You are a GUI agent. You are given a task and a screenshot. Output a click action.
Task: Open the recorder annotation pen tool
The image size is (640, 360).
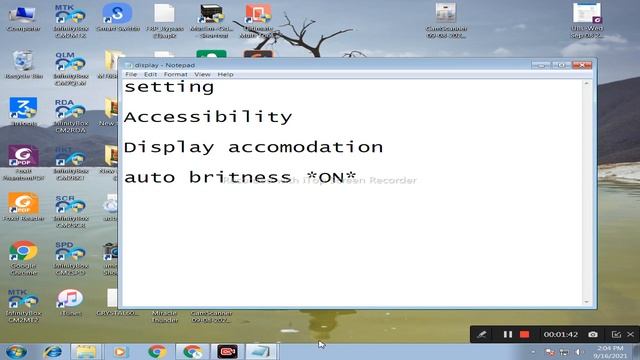[482, 334]
